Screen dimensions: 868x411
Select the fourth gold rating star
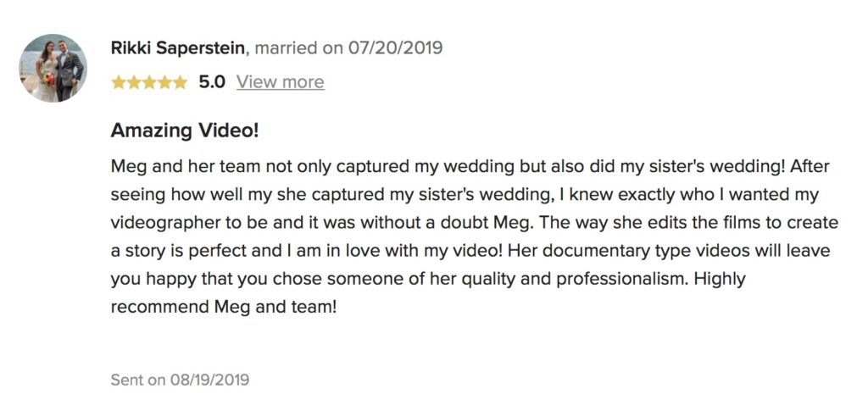tap(164, 82)
